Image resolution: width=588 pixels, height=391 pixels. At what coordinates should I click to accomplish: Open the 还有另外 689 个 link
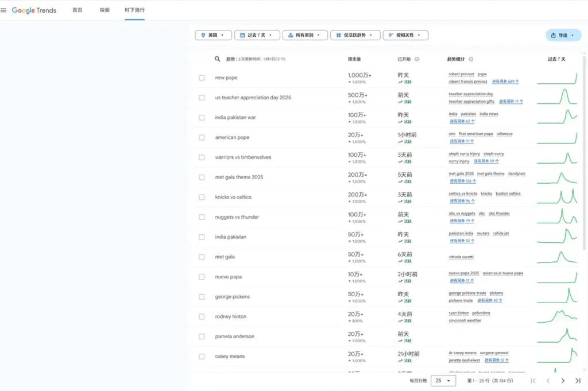click(505, 82)
